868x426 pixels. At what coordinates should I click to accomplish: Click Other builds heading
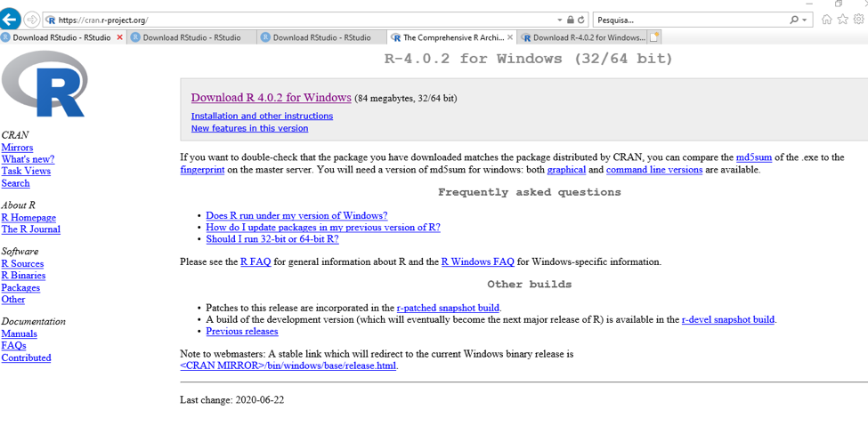pos(529,284)
